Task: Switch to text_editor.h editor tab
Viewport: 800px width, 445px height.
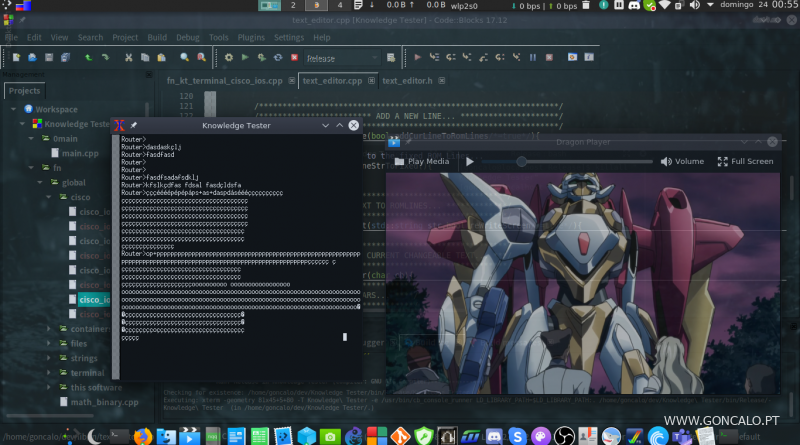Action: coord(407,81)
